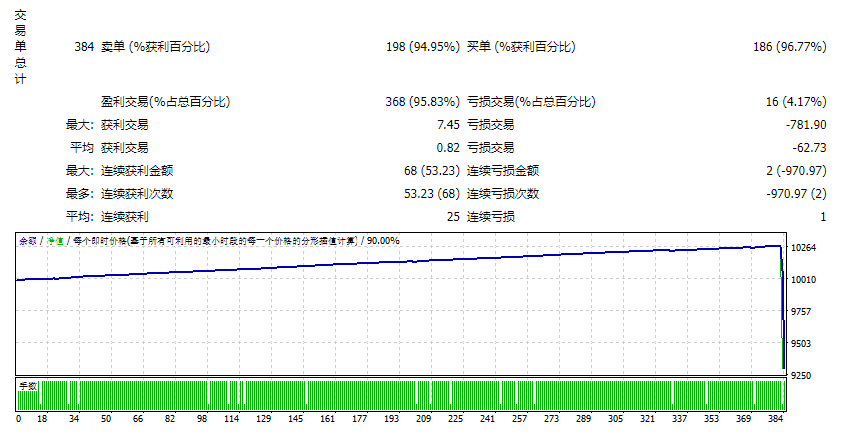842x433 pixels.
Task: Select the 盈利交易(%占总百分比) label
Action: 165,102
